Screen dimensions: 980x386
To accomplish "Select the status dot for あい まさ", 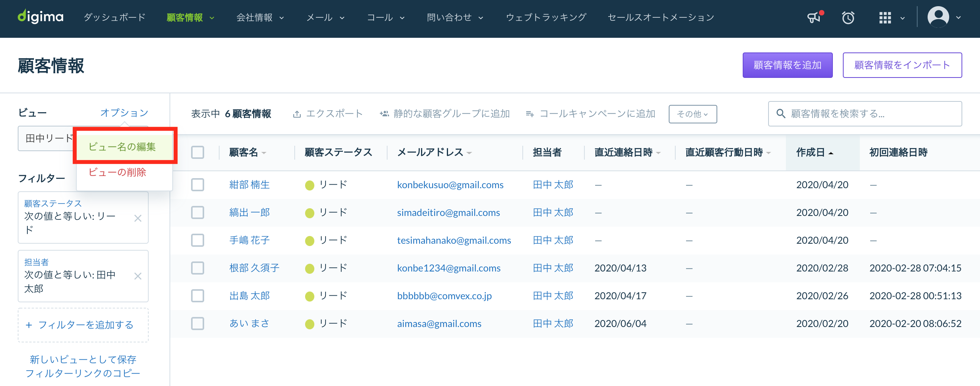I will [x=309, y=324].
